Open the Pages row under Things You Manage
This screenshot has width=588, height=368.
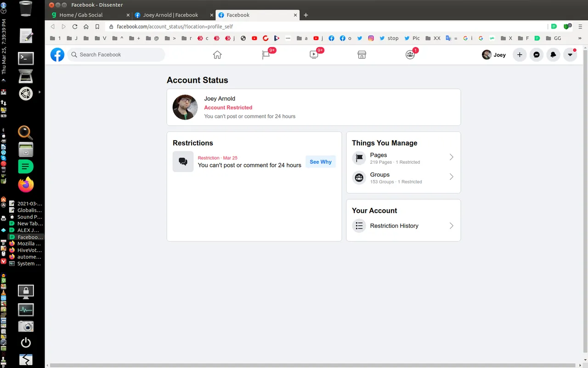pyautogui.click(x=403, y=158)
